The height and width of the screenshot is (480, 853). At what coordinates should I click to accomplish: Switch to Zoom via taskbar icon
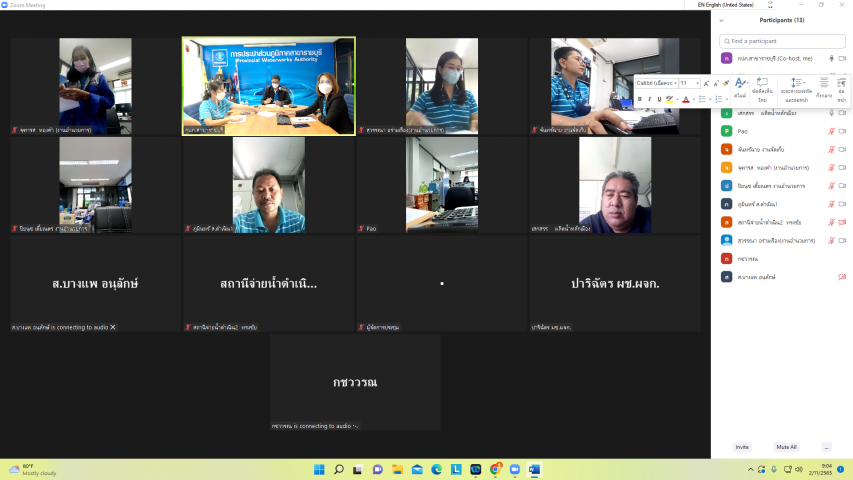515,469
